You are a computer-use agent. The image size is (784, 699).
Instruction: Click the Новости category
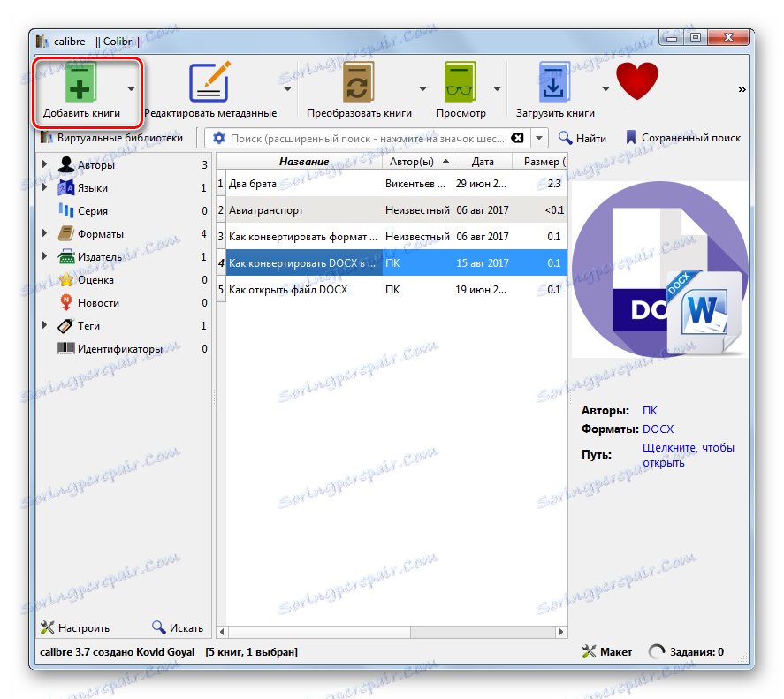click(x=98, y=303)
